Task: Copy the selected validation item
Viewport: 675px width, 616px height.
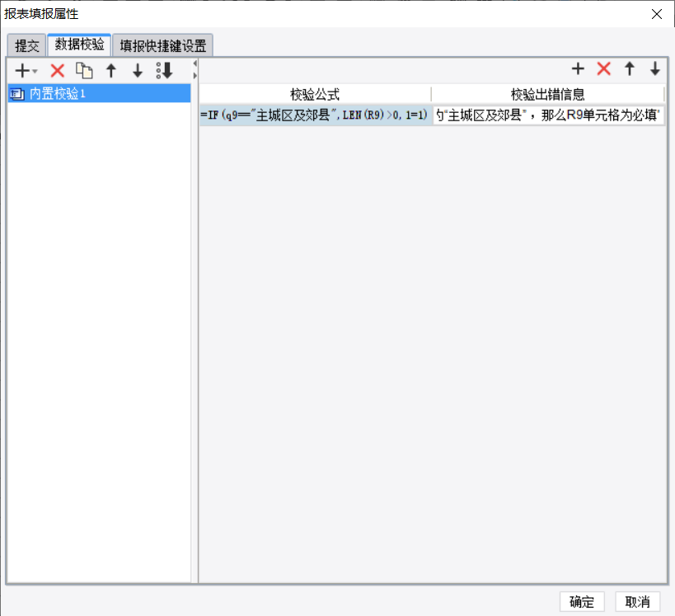Action: pos(84,70)
